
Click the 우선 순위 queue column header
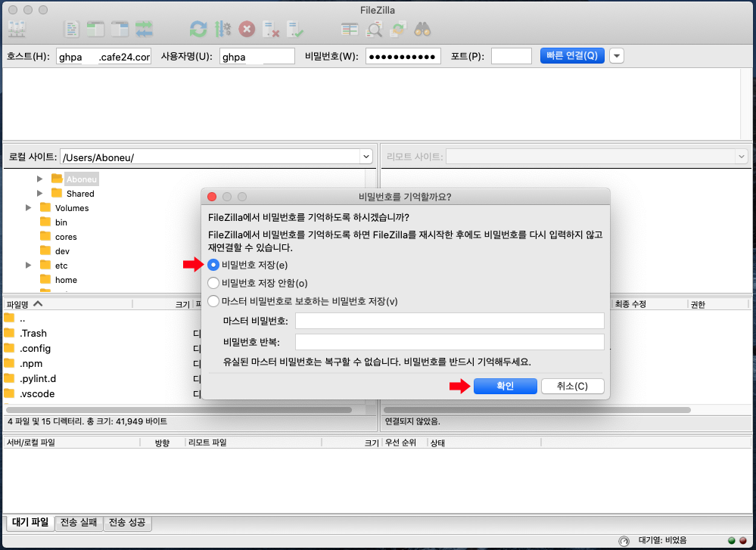[x=404, y=443]
